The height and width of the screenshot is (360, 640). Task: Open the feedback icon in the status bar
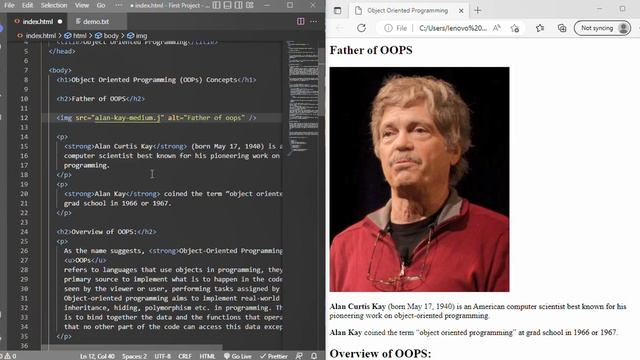point(299,356)
